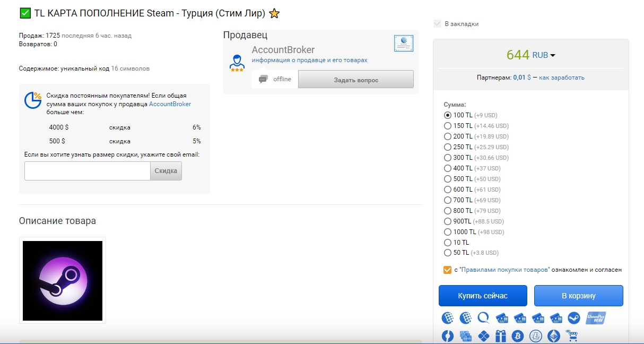Image resolution: width=644 pixels, height=344 pixels.
Task: Select the 800 TL radio button
Action: click(448, 211)
